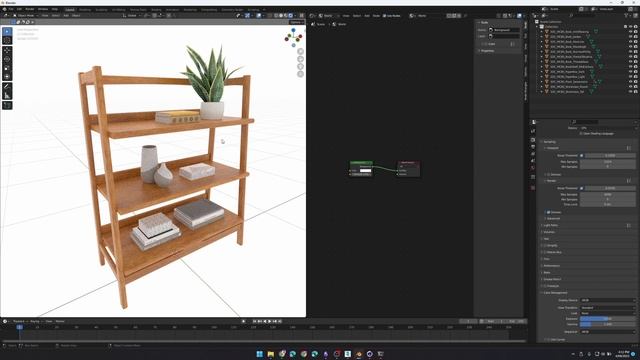
Task: Open the Output properties tab
Action: 533,147
